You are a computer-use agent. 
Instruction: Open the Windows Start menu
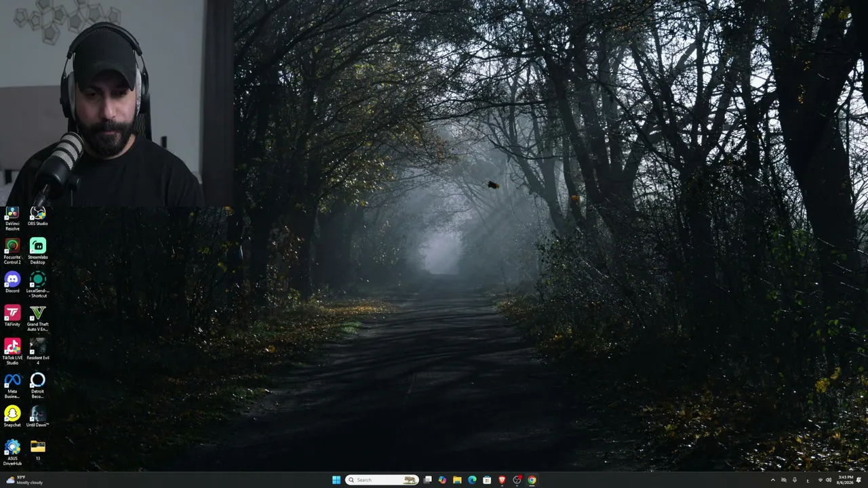click(x=336, y=480)
